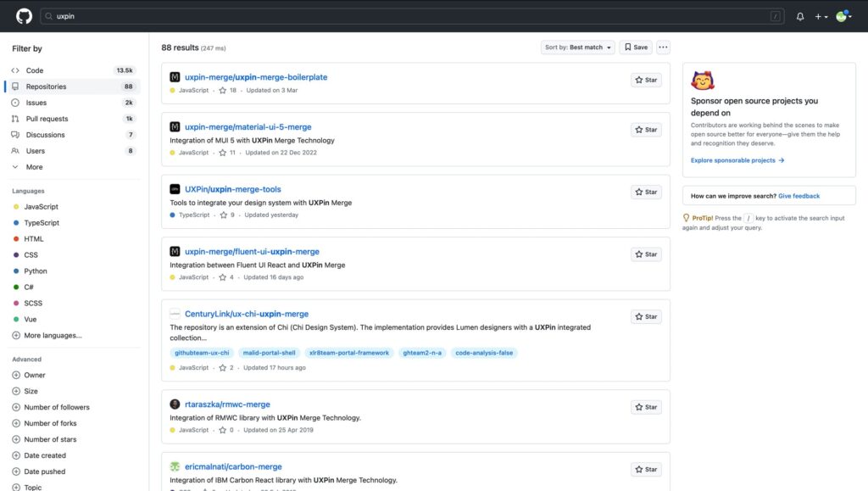
Task: Filter results by Users
Action: tap(73, 151)
